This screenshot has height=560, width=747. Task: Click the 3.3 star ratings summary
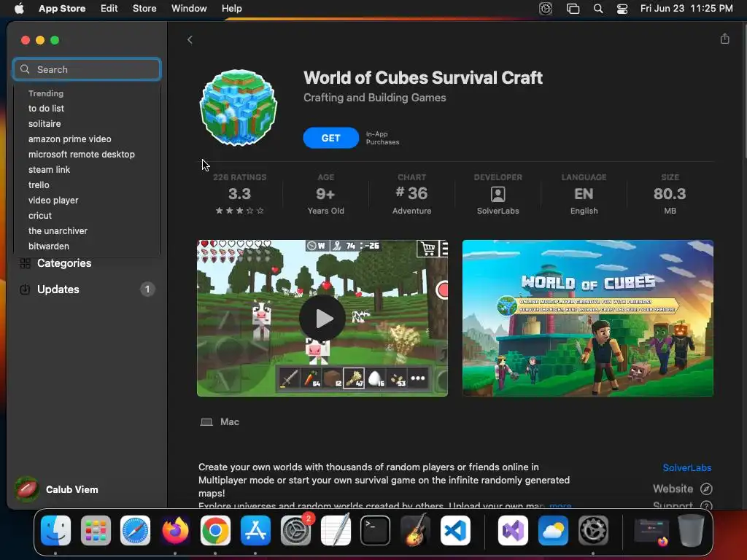tap(239, 194)
